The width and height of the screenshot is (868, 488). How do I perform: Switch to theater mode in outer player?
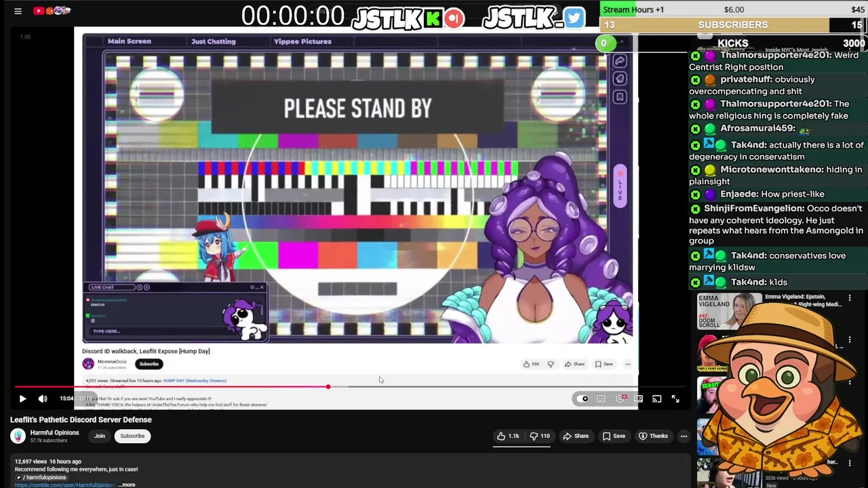(638, 399)
